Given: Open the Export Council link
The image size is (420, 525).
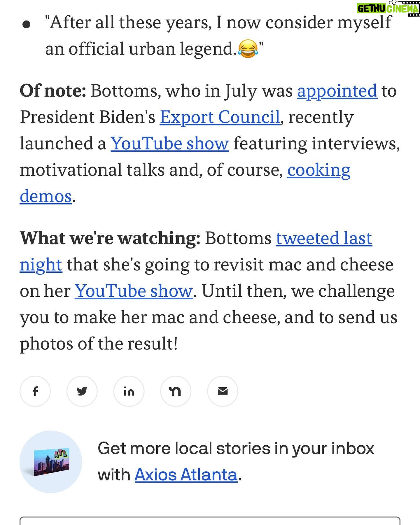Looking at the screenshot, I should pos(220,117).
